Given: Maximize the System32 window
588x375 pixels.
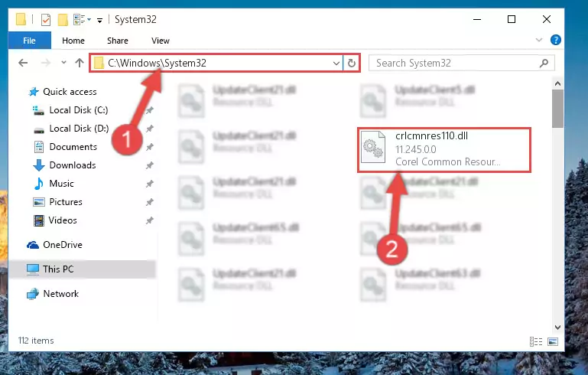Looking at the screenshot, I should point(512,19).
